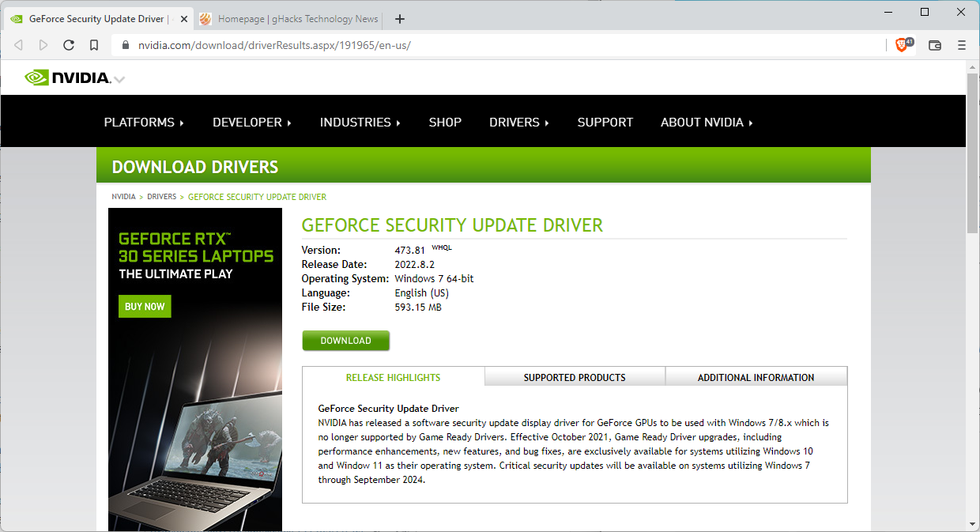Viewport: 980px width, 532px height.
Task: Go to Shop in navigation bar
Action: (445, 123)
